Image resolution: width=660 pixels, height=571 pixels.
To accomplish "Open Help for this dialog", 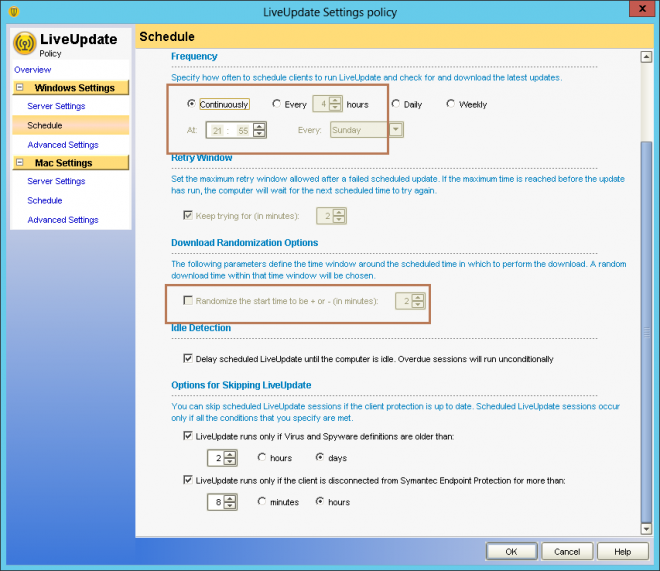I will [623, 551].
